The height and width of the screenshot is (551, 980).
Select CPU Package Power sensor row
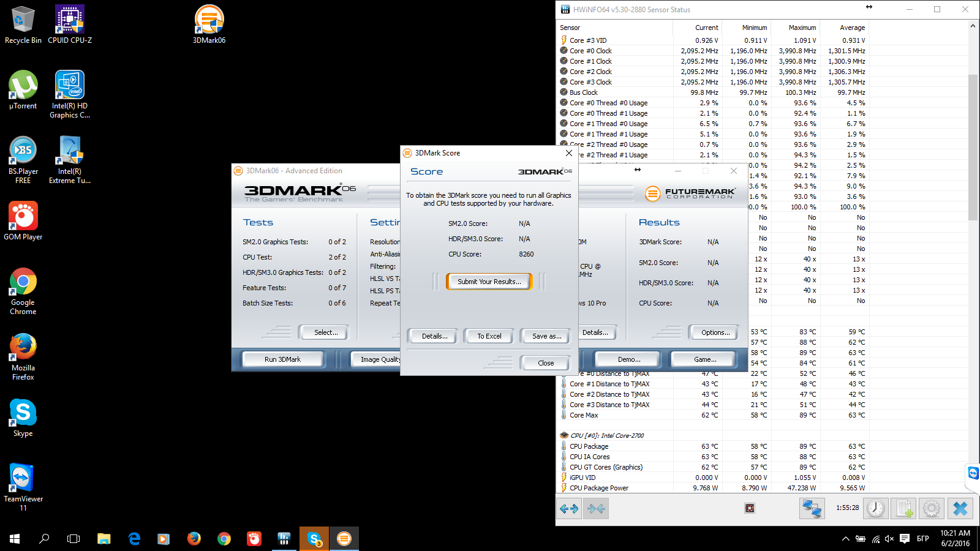[713, 488]
